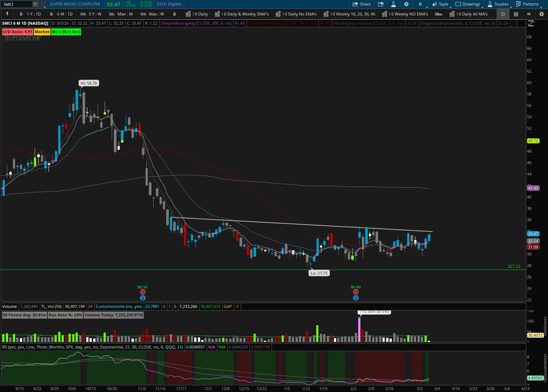
Task: Click the Run Rate %: 24% label
Action: [x=66, y=315]
